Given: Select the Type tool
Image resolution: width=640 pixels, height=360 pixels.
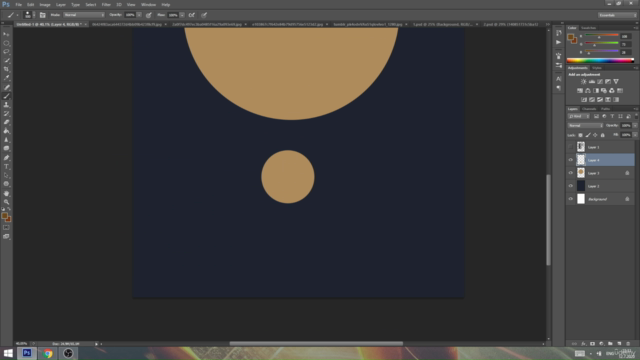Looking at the screenshot, I should pos(7,167).
